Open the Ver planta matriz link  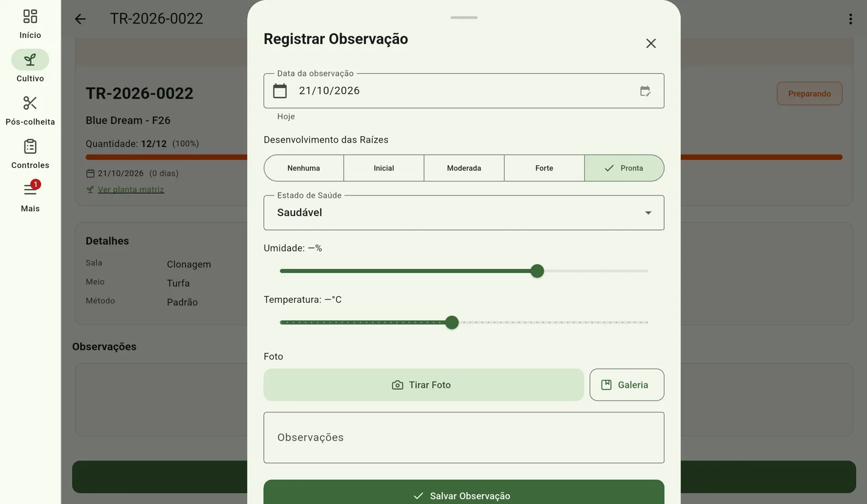coord(131,190)
